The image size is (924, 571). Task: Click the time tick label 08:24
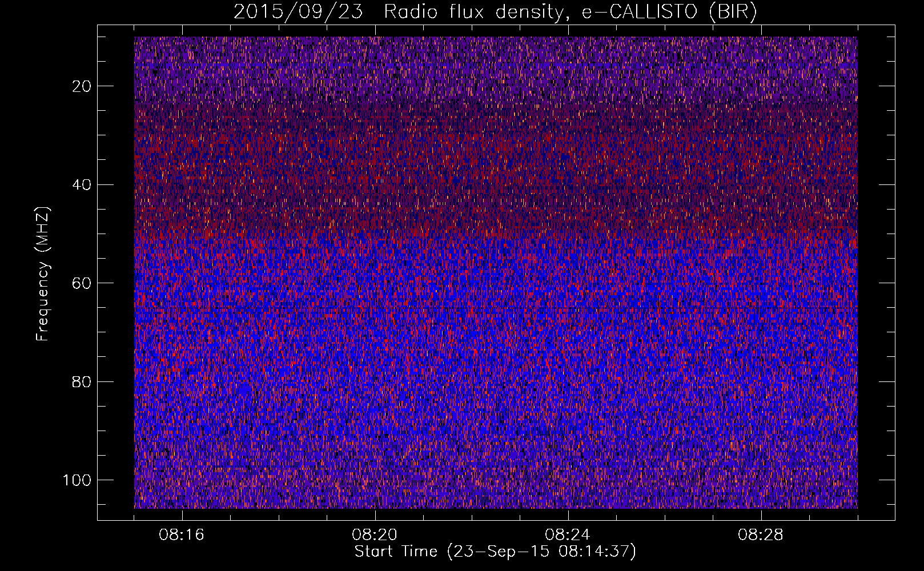point(568,535)
